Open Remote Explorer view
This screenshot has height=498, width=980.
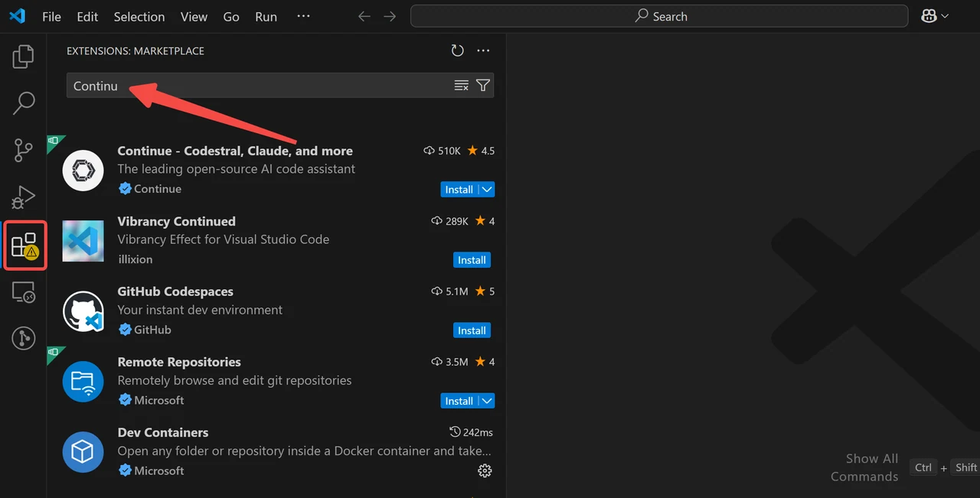24,292
